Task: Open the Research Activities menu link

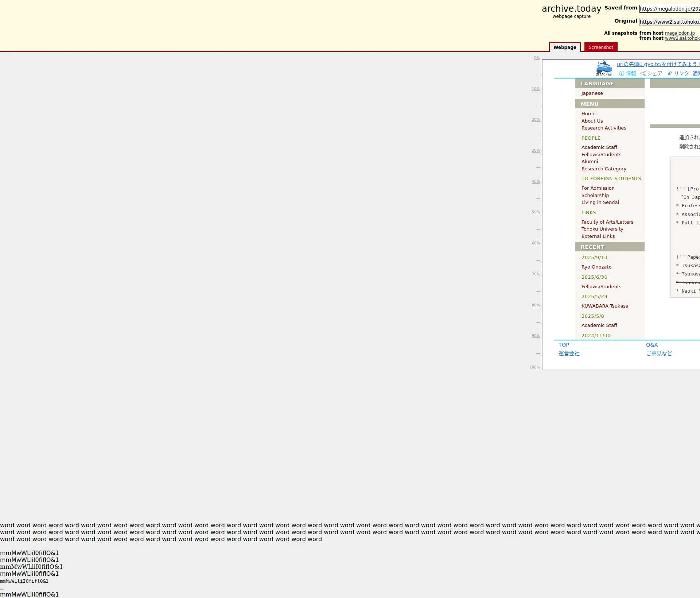Action: 603,128
